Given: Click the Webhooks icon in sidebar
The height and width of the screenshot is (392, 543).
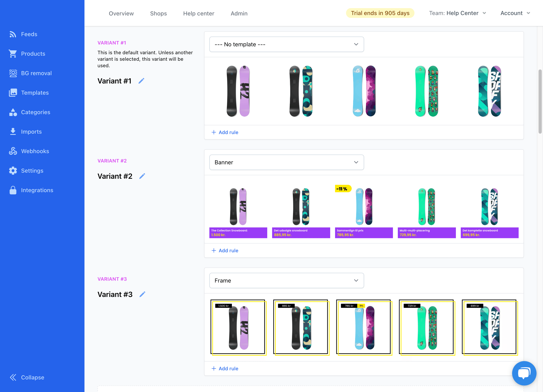Looking at the screenshot, I should click(13, 151).
